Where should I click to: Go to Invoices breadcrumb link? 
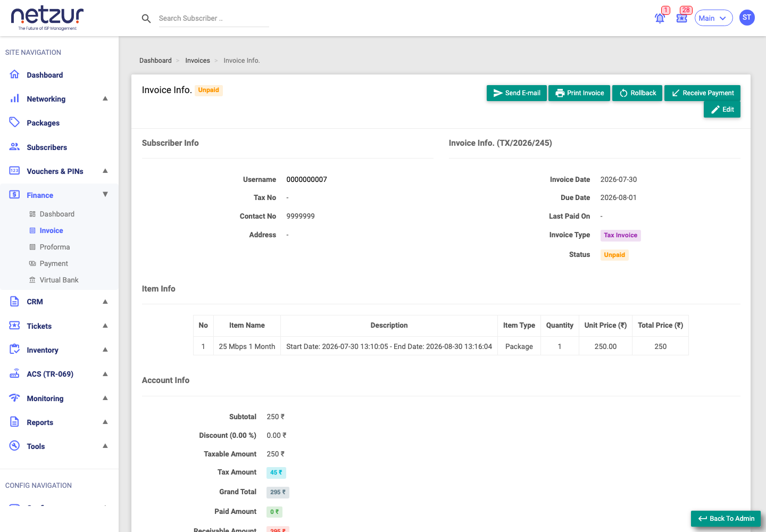coord(197,61)
